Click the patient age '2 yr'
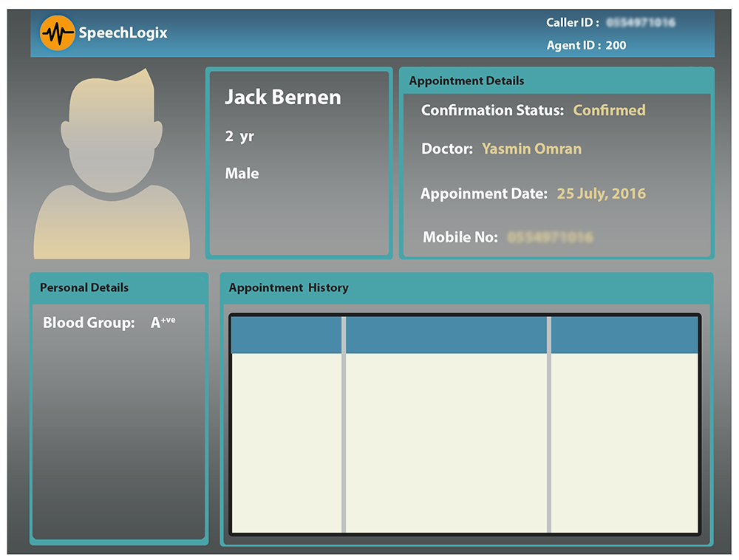Image resolution: width=739 pixels, height=560 pixels. coord(239,137)
